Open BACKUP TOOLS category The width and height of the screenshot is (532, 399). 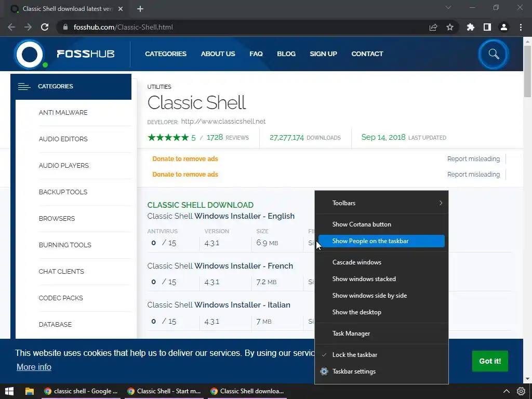pyautogui.click(x=63, y=192)
